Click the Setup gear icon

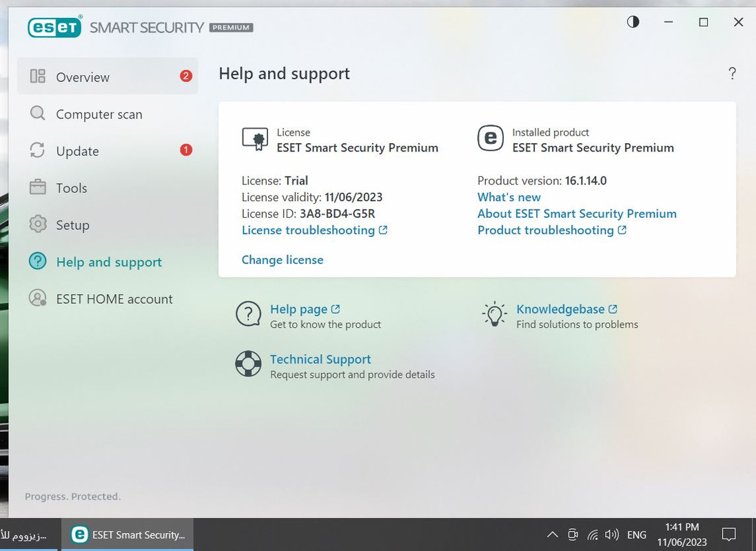click(38, 224)
